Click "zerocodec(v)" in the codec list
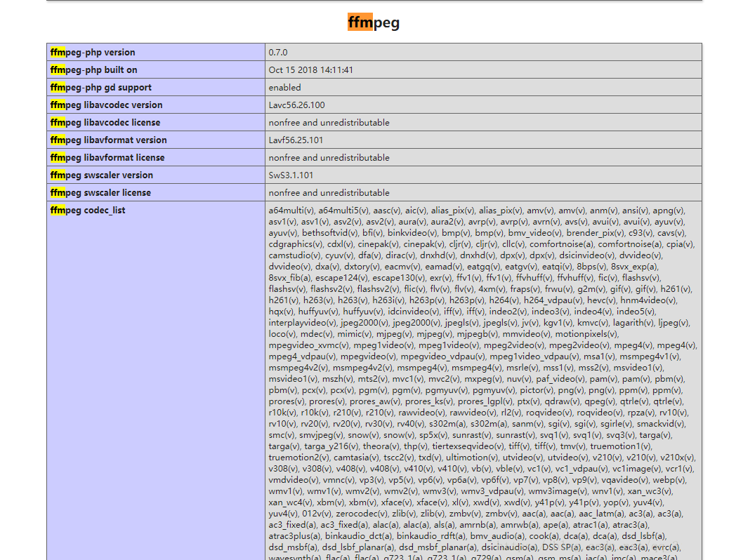 (362, 514)
